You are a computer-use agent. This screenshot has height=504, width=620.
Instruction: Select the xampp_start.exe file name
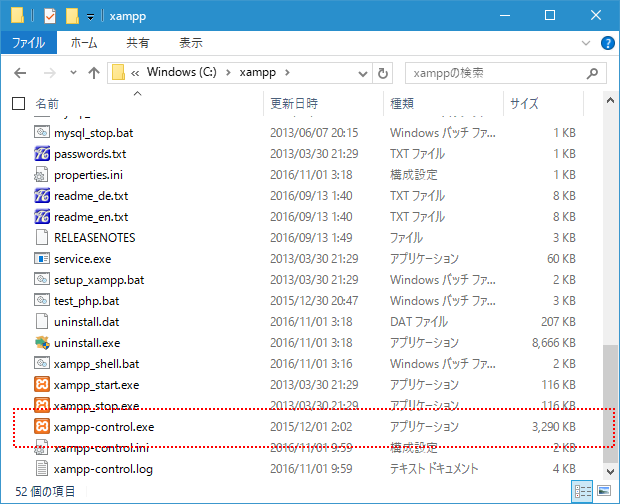96,385
